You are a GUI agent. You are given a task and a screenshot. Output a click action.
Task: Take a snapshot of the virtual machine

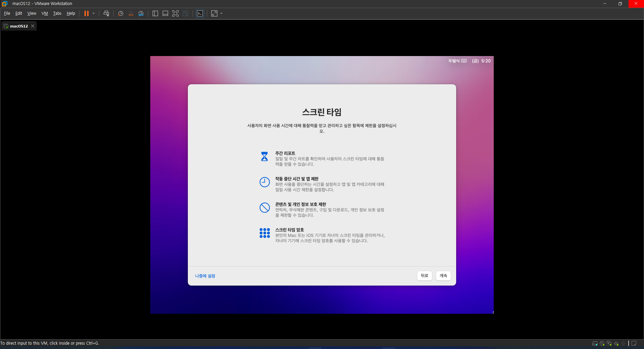pyautogui.click(x=121, y=13)
